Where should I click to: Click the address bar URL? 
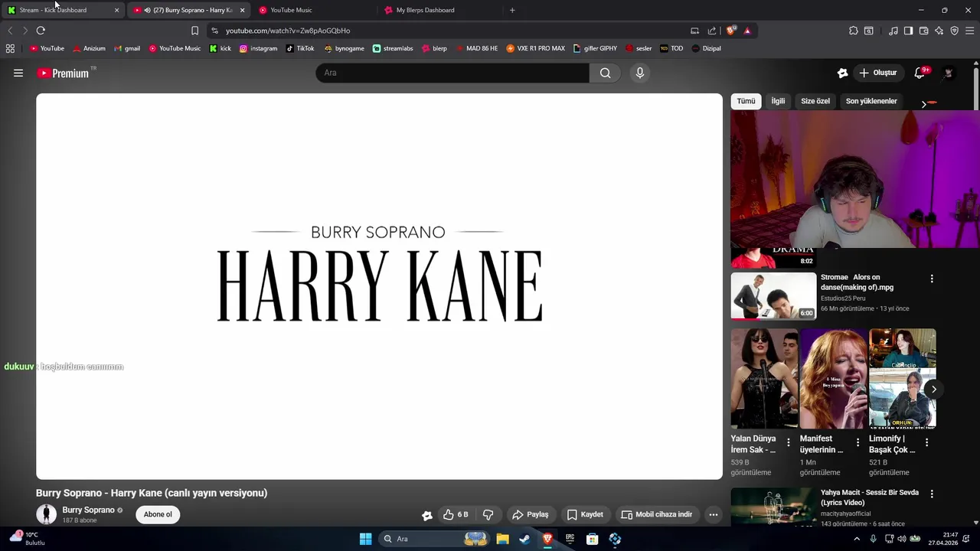(288, 31)
